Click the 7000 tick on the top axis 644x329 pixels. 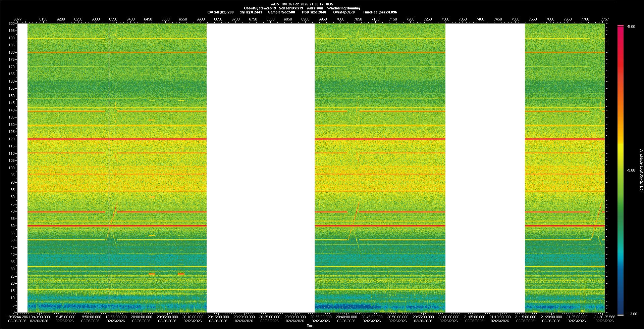tap(340, 19)
